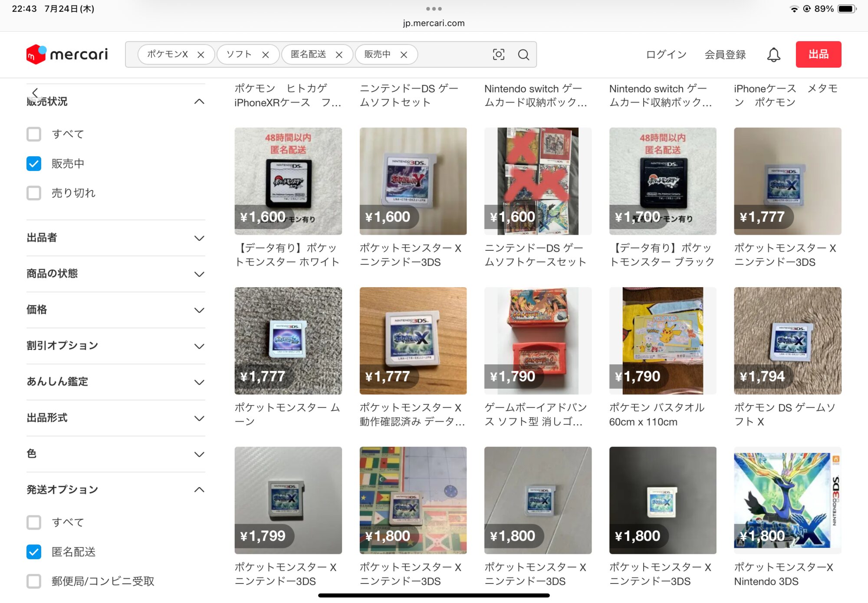Check the 郵便局/コンビニ受取 checkbox
868x603 pixels.
pyautogui.click(x=34, y=581)
